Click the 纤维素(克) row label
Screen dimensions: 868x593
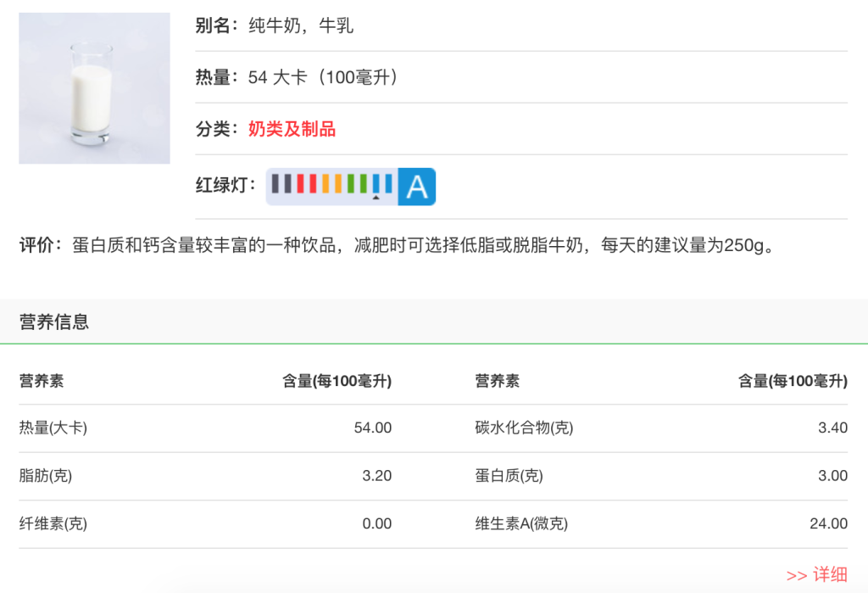pyautogui.click(x=53, y=523)
